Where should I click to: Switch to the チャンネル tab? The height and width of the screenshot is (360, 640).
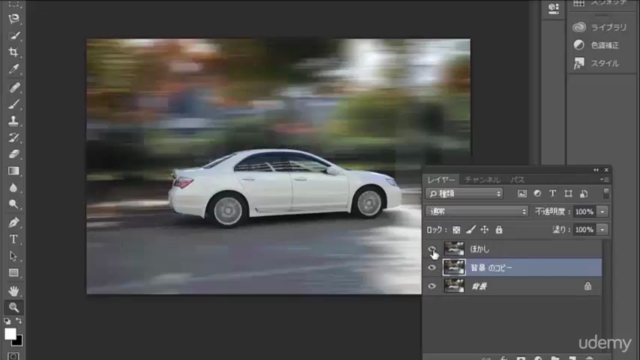(482, 180)
